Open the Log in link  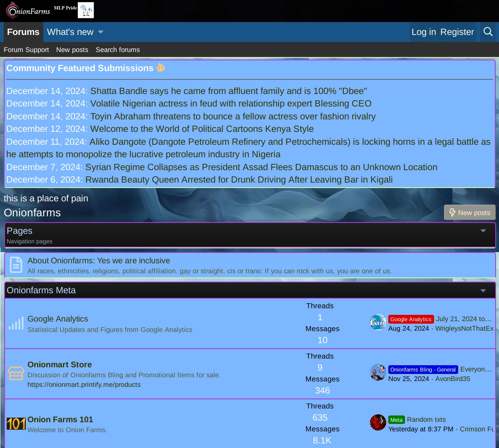click(423, 32)
